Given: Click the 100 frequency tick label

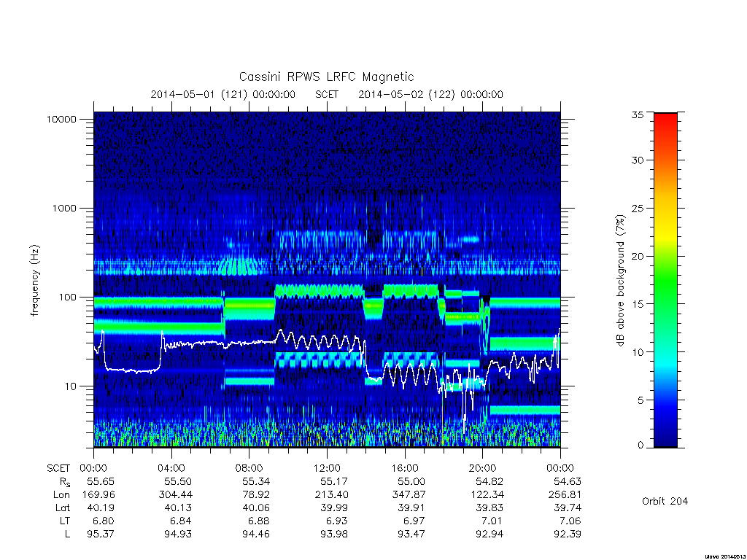Looking at the screenshot, I should (x=68, y=297).
